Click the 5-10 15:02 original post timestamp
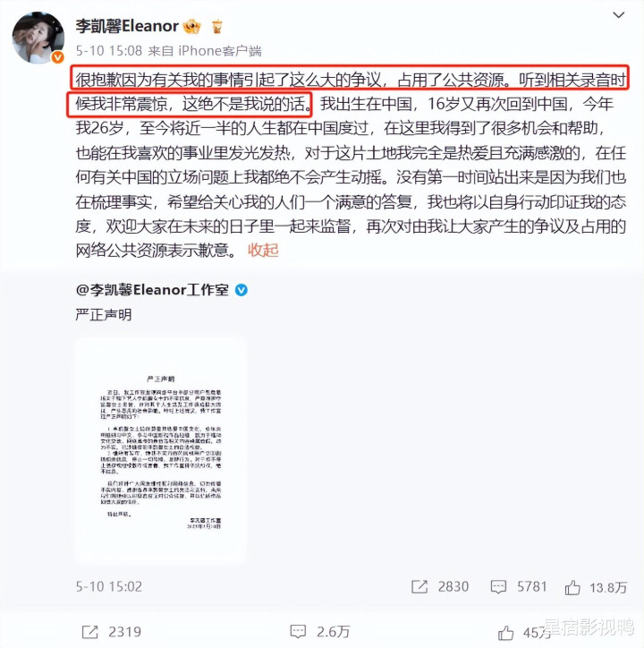644x648 pixels. [x=108, y=586]
